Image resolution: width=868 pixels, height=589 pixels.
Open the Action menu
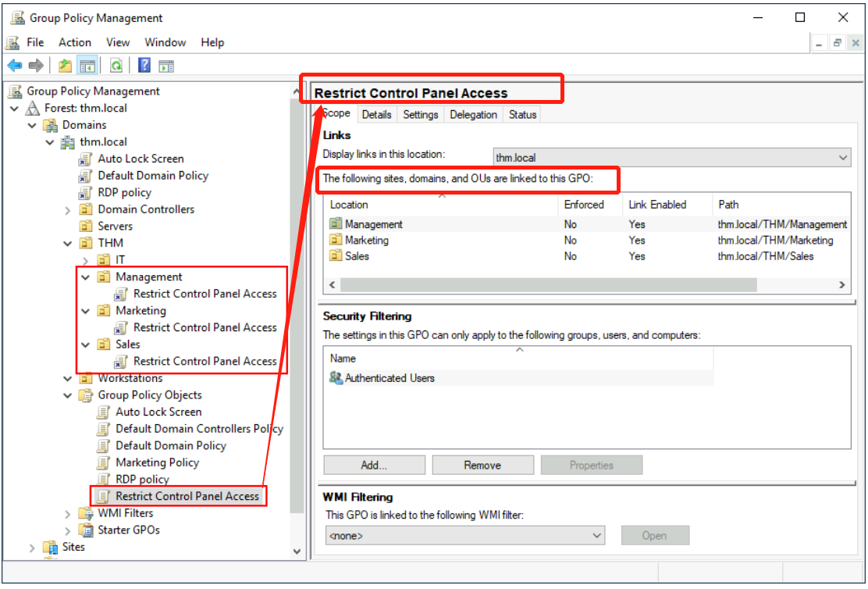pyautogui.click(x=75, y=42)
